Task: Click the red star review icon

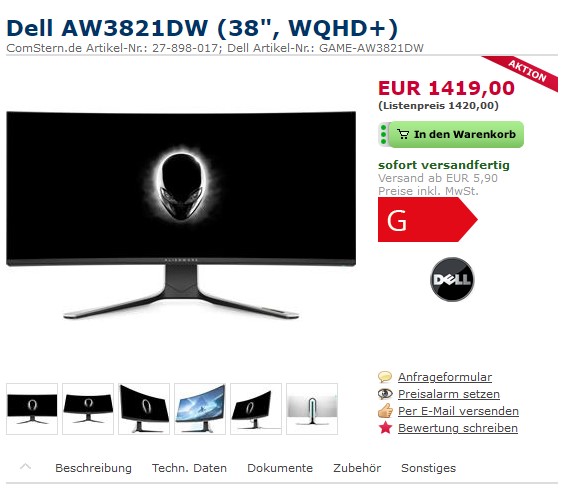Action: 385,428
